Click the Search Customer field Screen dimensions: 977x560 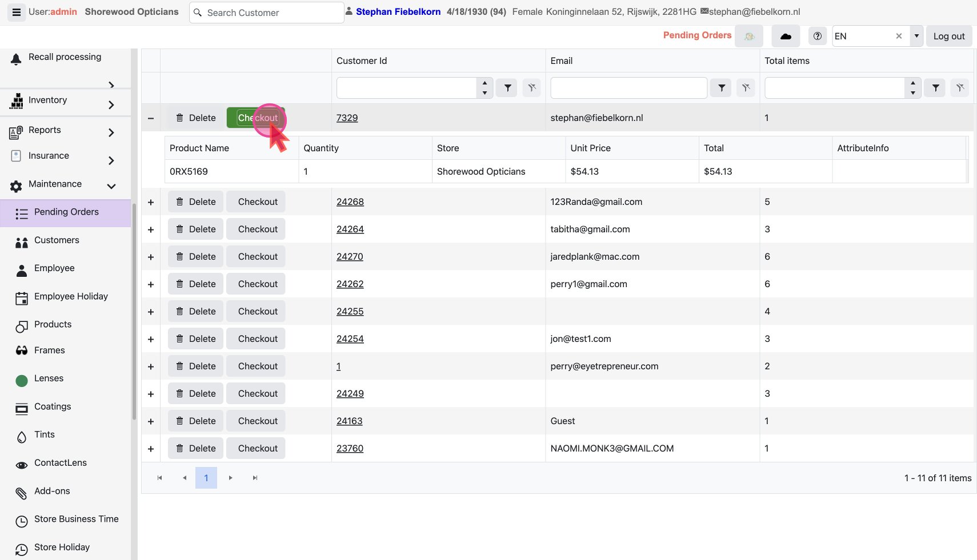[x=267, y=13]
